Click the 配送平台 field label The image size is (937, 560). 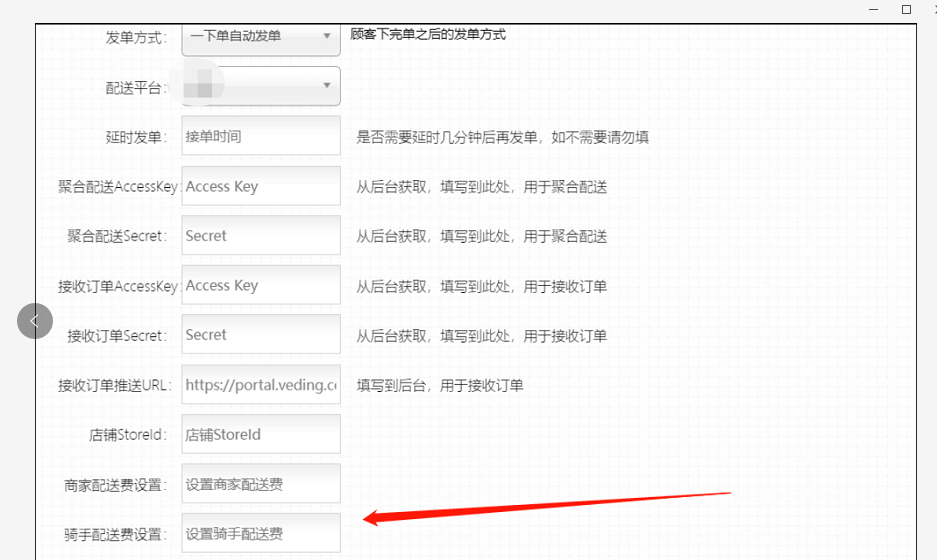coord(136,87)
